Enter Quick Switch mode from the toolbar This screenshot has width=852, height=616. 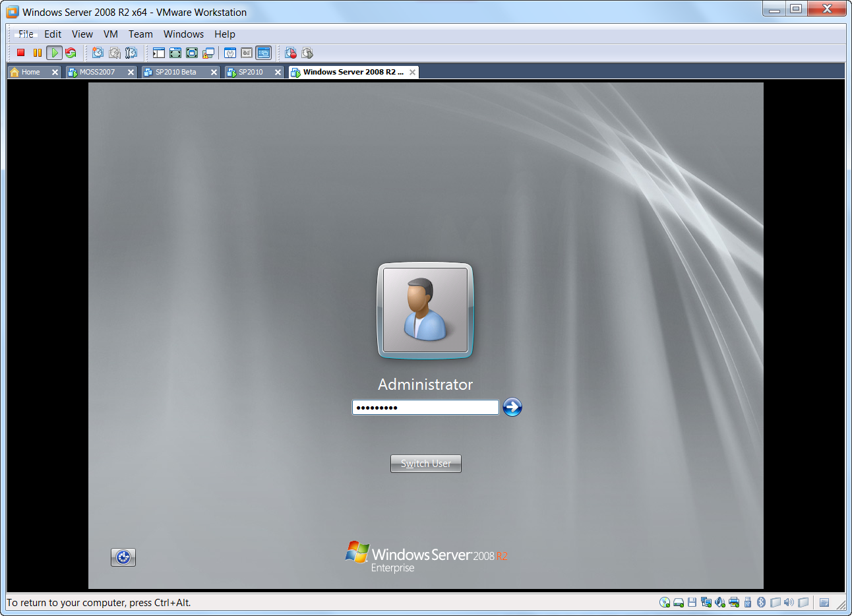(175, 53)
